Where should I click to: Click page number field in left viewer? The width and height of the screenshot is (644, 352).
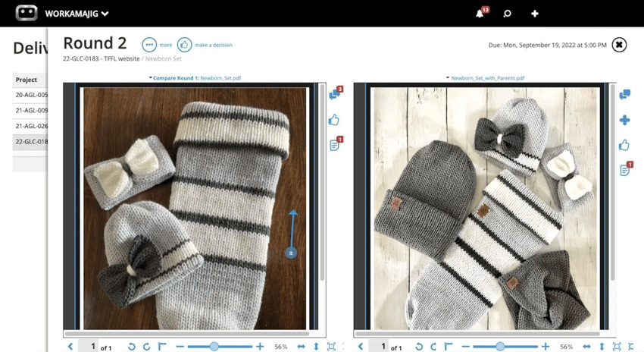92,347
